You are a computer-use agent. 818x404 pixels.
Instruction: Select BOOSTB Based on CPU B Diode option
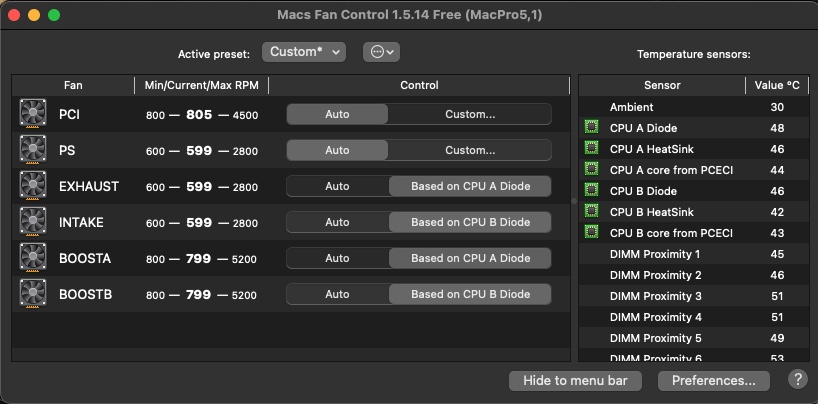[x=470, y=294]
